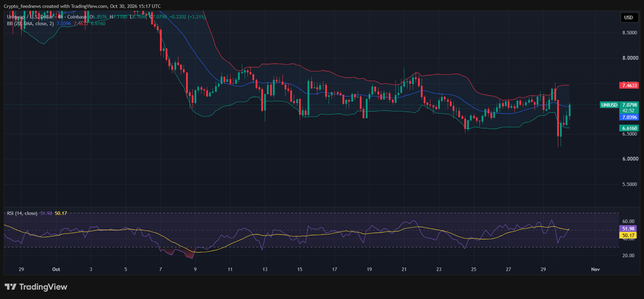The width and height of the screenshot is (644, 299).
Task: Click the purple 51.98 RSI axis label
Action: (627, 229)
